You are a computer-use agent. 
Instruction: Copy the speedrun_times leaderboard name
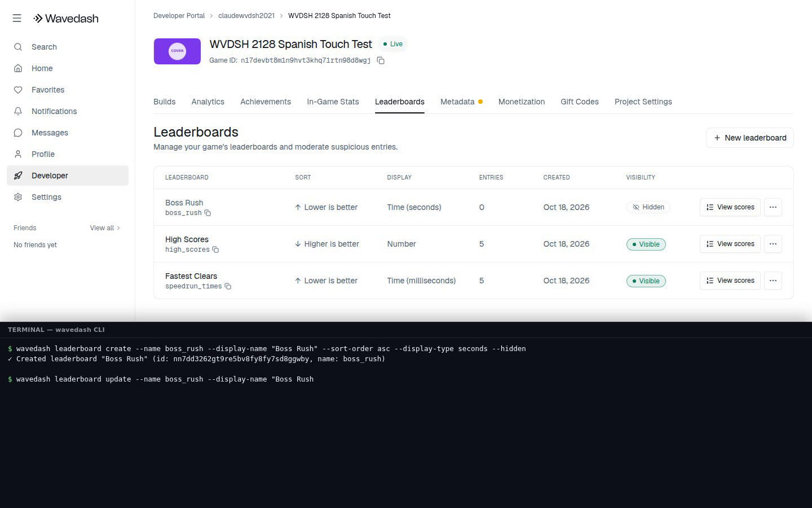(228, 286)
